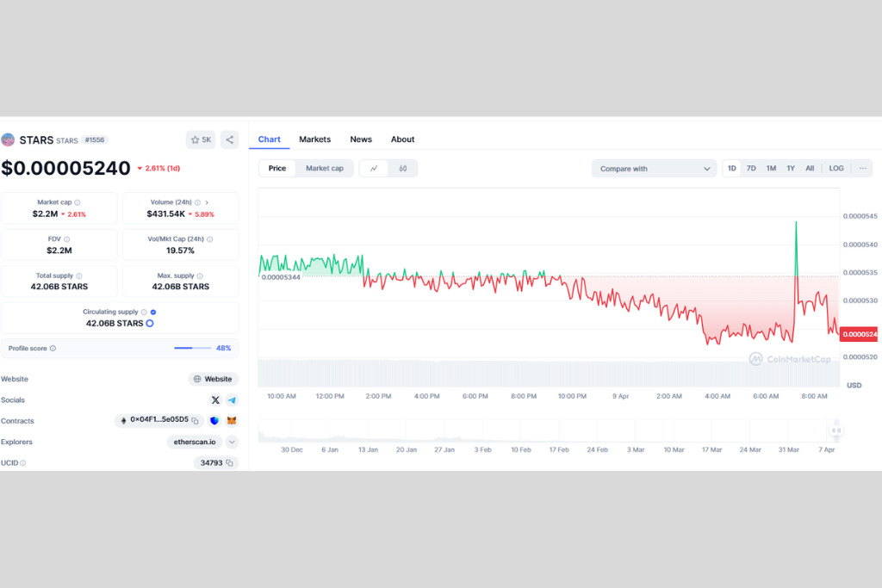Select the 7D time range

pyautogui.click(x=751, y=169)
